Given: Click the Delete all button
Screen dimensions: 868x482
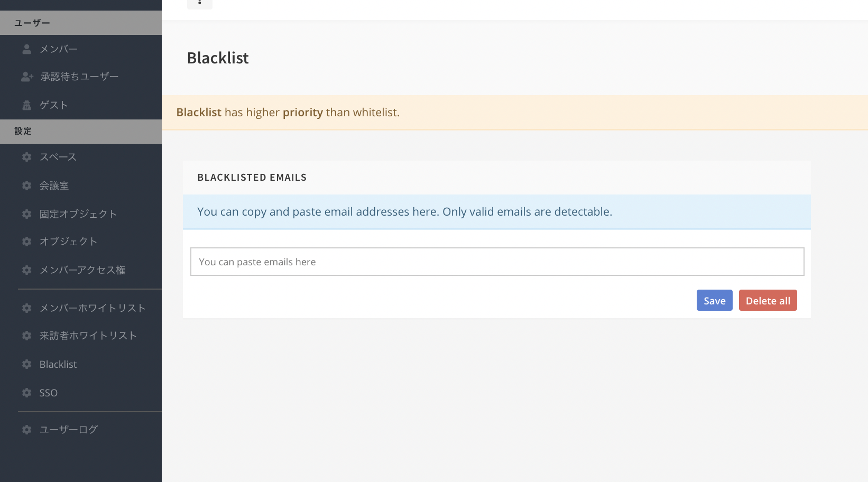Looking at the screenshot, I should click(x=768, y=300).
